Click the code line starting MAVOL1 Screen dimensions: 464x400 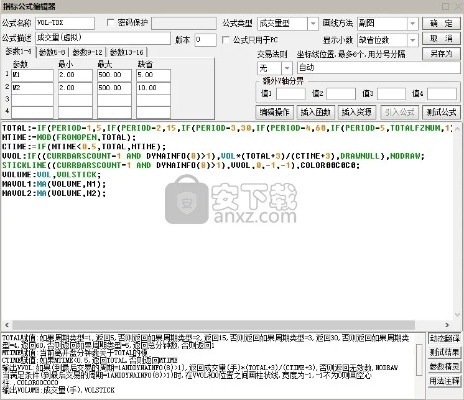point(54,184)
